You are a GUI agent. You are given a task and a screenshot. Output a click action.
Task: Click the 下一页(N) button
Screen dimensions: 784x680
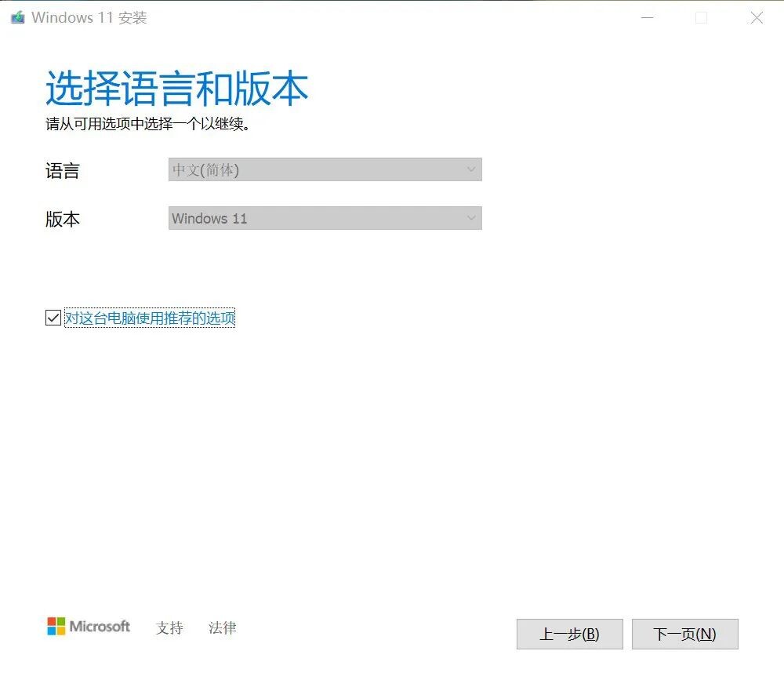[x=685, y=634]
